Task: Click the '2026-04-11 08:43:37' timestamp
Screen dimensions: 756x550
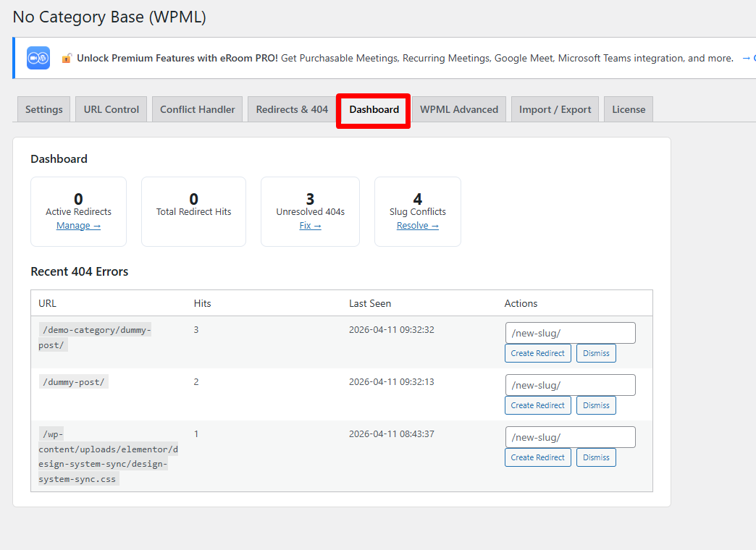Action: point(392,433)
